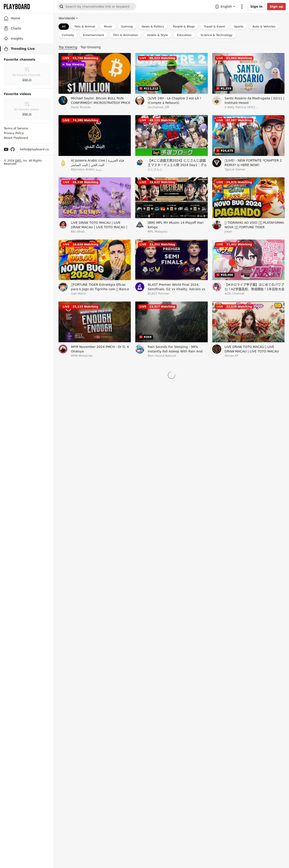The height and width of the screenshot is (868, 289).
Task: Open the BLAST Premier Semi Finals thumbnail
Action: 172,260
